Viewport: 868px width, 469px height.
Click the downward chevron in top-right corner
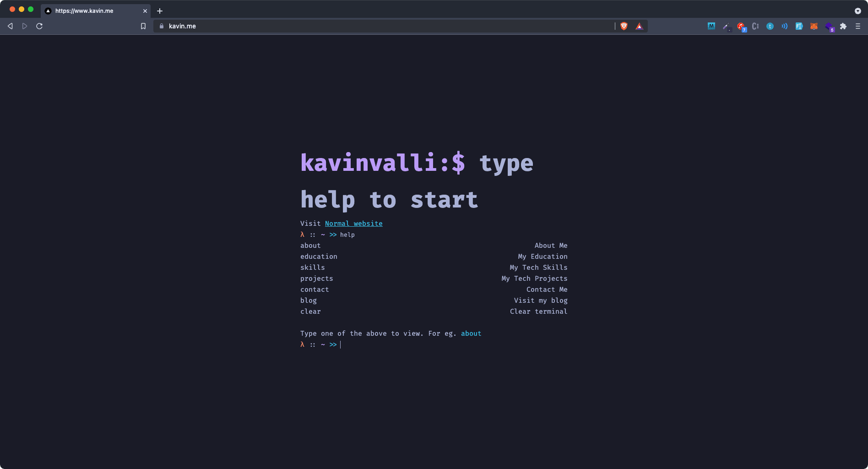click(857, 11)
